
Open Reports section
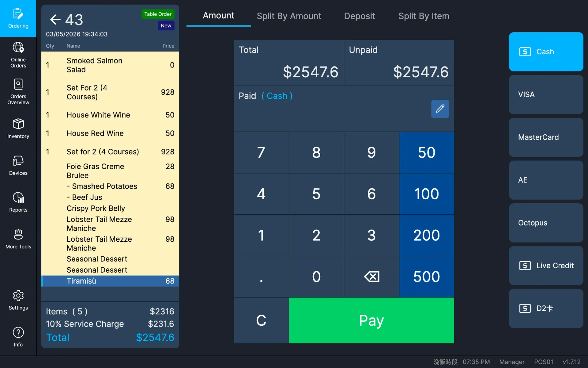coord(18,202)
